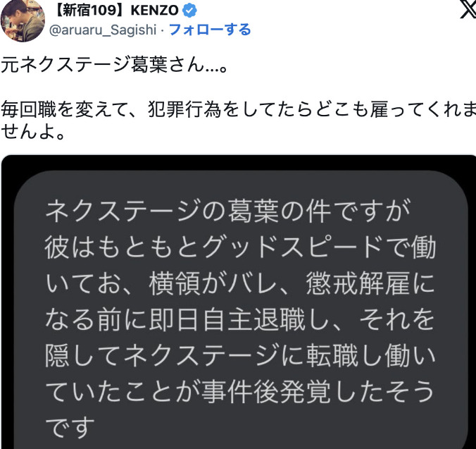The width and height of the screenshot is (476, 449).
Task: Click message line starting 隠してネクステージに転職
Action: [240, 355]
